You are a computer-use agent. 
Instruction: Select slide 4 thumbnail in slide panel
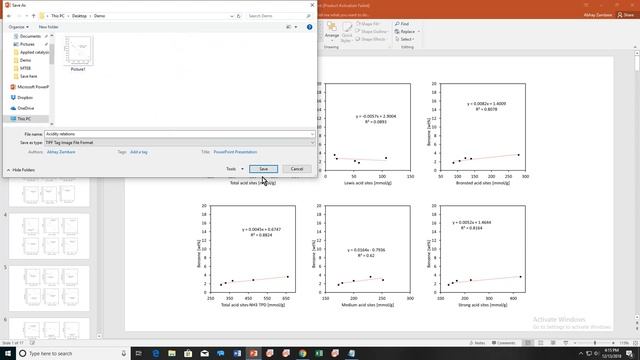(x=49, y=236)
